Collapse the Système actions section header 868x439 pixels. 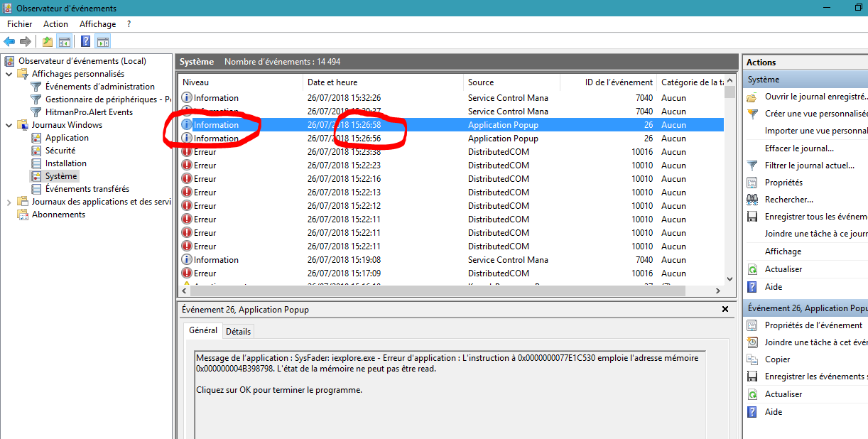click(x=805, y=80)
